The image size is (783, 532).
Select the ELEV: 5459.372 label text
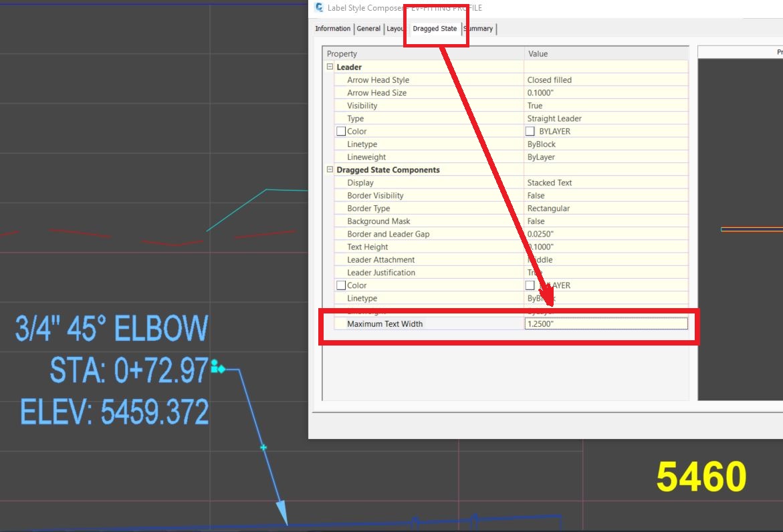click(x=114, y=412)
